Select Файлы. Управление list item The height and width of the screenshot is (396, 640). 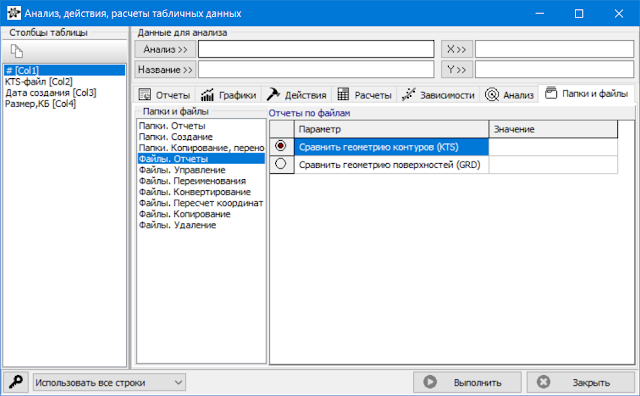coord(201,170)
